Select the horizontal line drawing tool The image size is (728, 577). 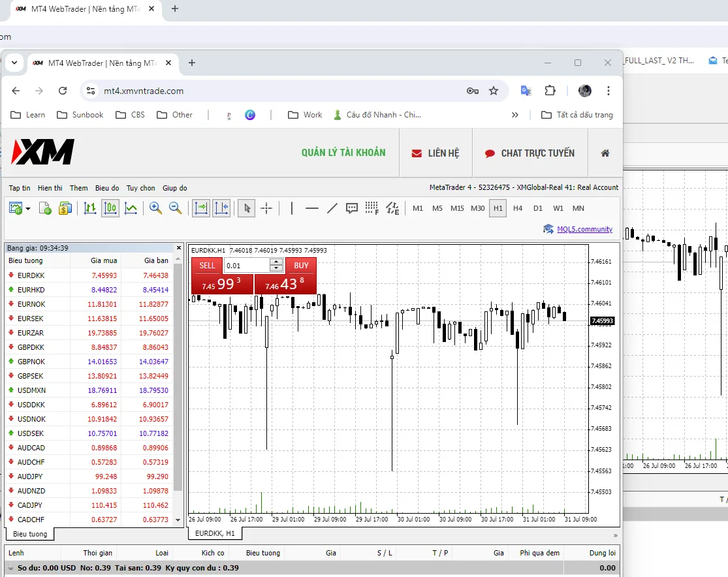click(x=312, y=208)
